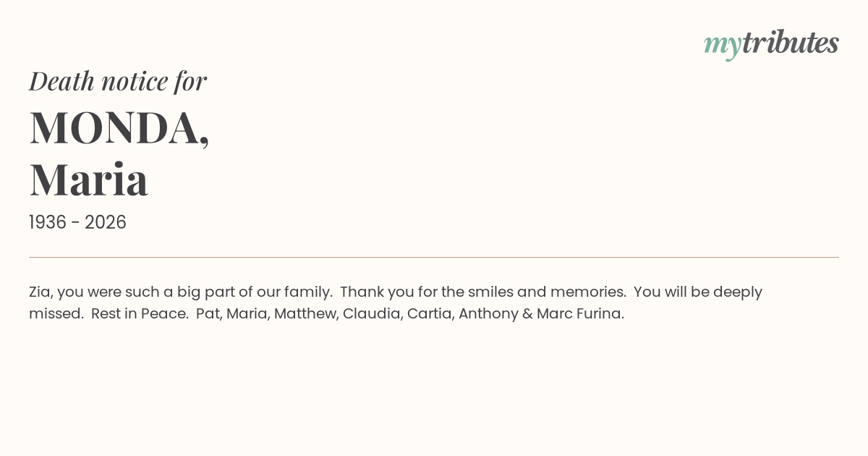Click the "Rest in Peace" phrase
The image size is (868, 456).
(139, 313)
